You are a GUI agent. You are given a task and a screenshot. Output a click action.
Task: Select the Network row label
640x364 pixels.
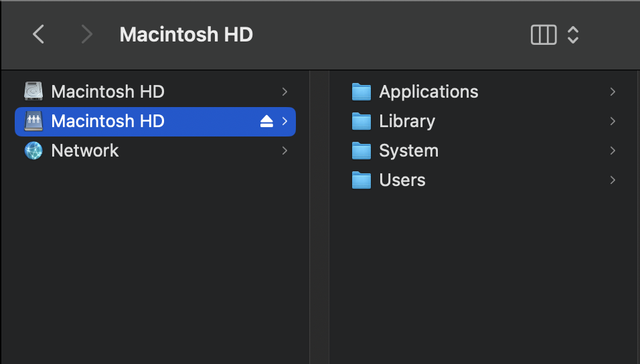[85, 151]
